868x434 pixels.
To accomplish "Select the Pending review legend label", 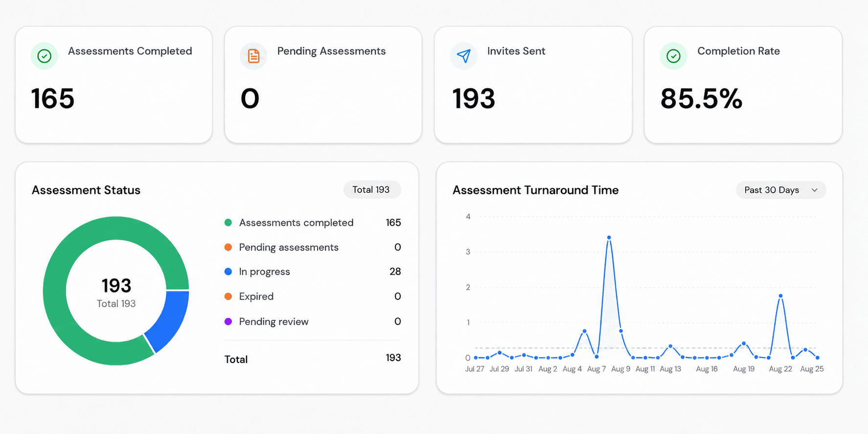I will pyautogui.click(x=274, y=322).
